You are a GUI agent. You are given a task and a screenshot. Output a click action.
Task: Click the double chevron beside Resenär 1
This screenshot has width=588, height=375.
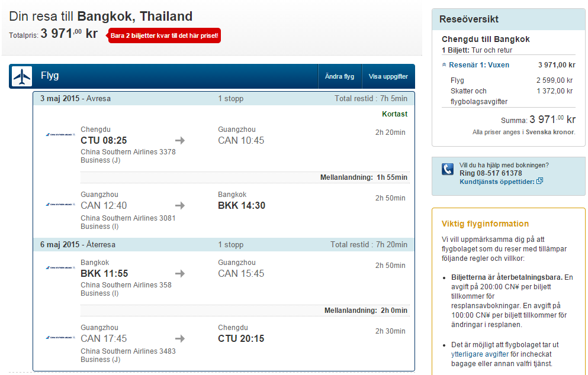point(444,65)
